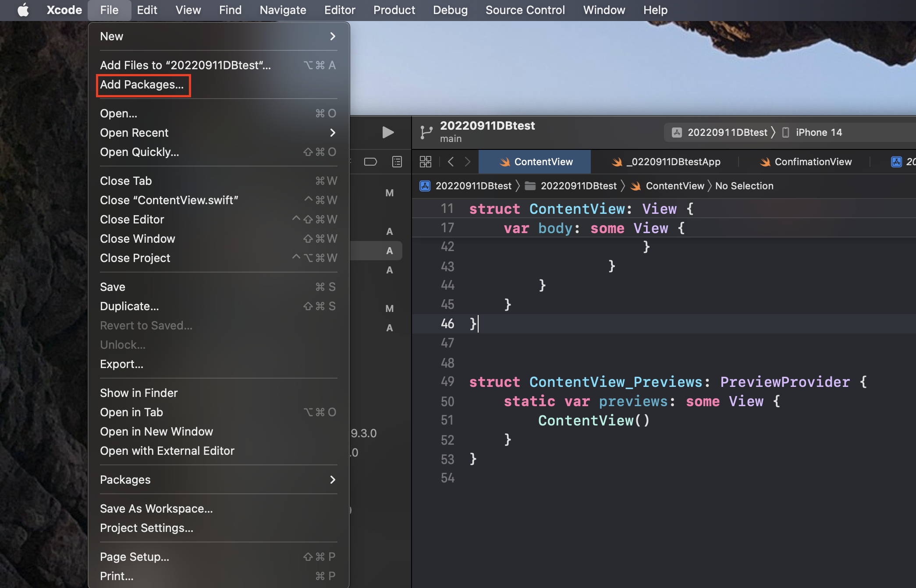Choose Add Files to "20220911DBtest"...
Image resolution: width=916 pixels, height=588 pixels.
pos(218,65)
